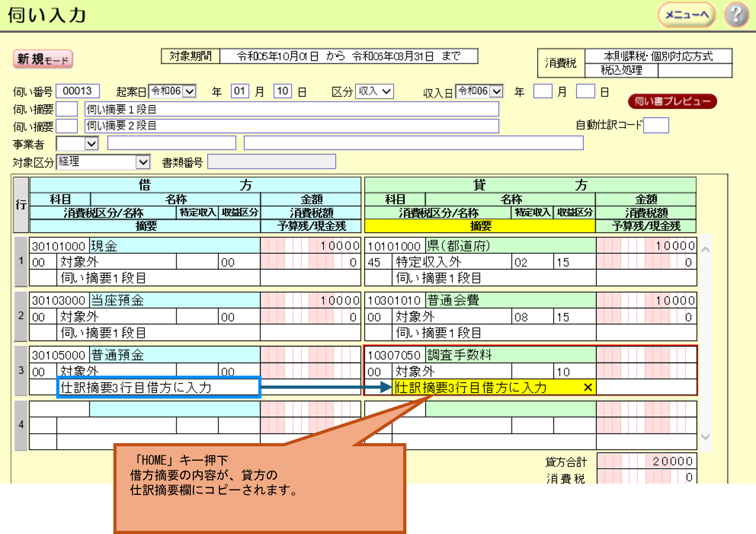Click the 事業者 name field
The image size is (756, 534).
[172, 144]
